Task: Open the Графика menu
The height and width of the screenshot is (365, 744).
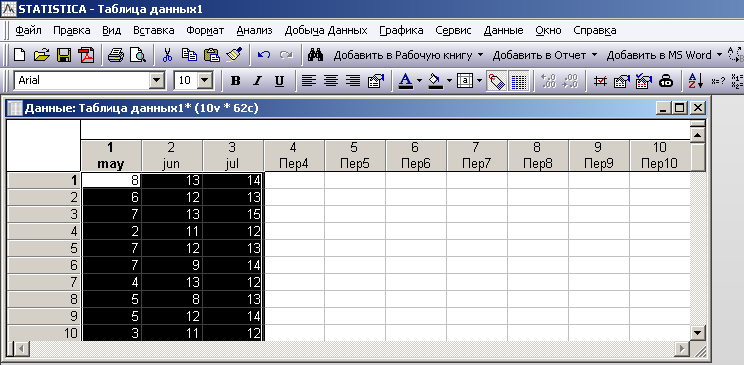Action: click(x=401, y=30)
